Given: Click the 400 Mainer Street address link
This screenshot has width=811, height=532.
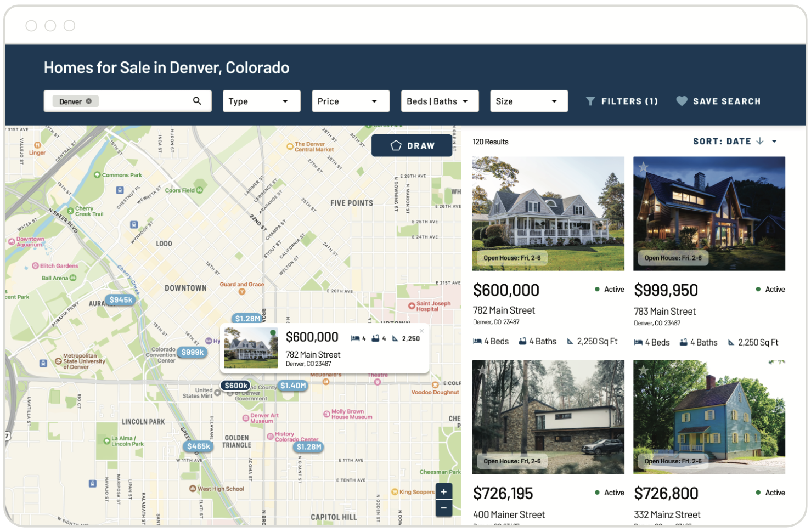Looking at the screenshot, I should [x=509, y=514].
